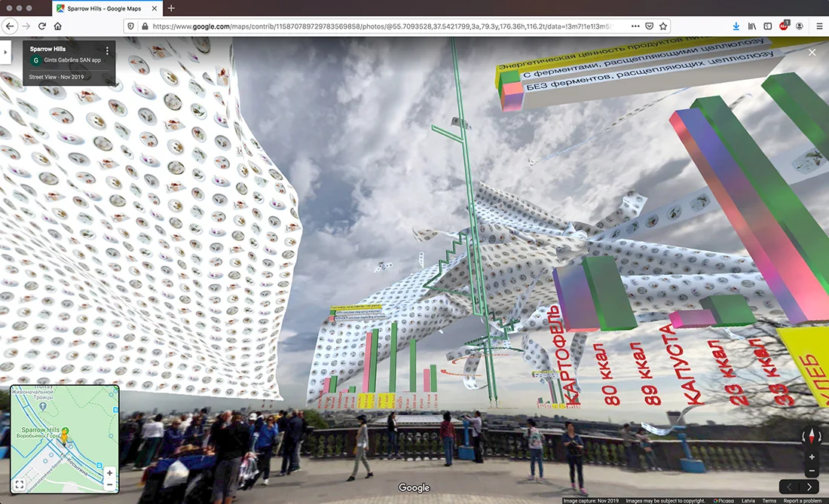This screenshot has height=504, width=829.
Task: Zoom out on the Street View image
Action: (812, 470)
